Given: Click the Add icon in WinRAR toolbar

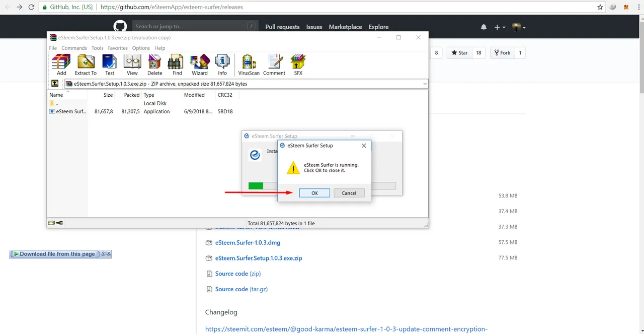Looking at the screenshot, I should point(61,64).
